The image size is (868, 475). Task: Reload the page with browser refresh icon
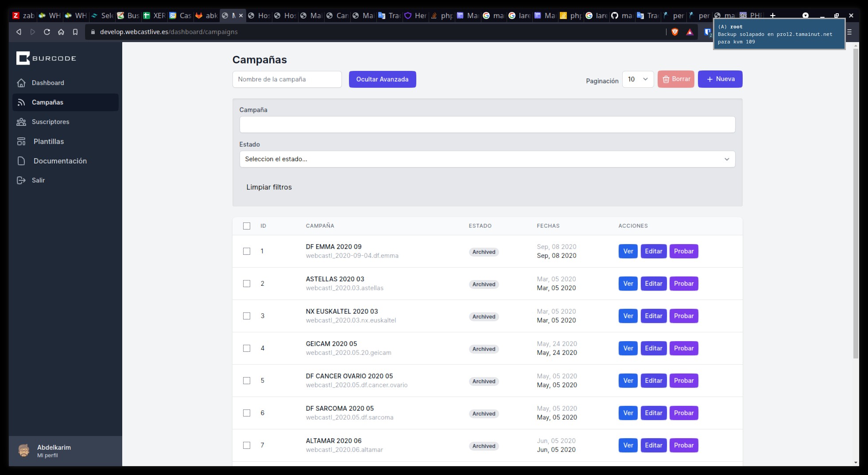coord(46,32)
